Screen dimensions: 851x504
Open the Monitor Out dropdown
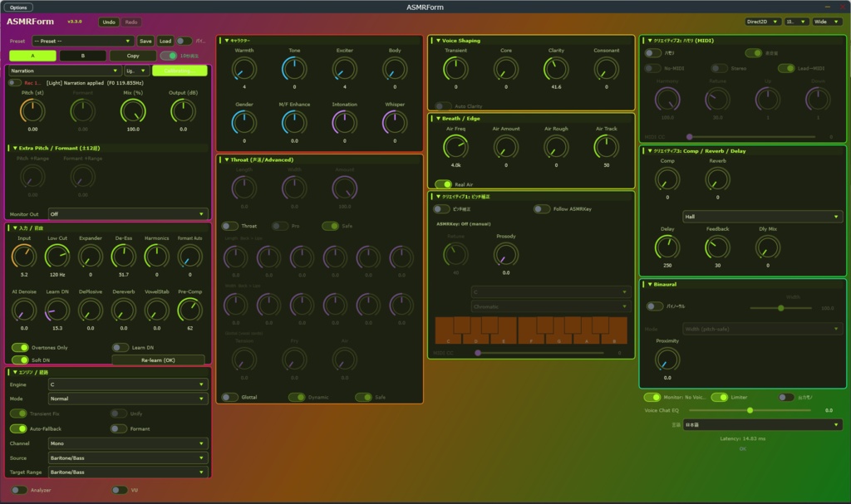click(127, 214)
